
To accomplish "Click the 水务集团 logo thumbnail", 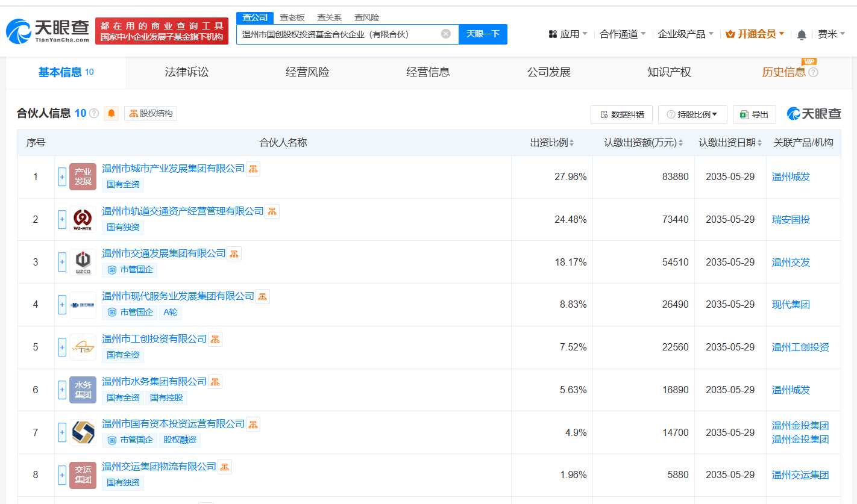I will pyautogui.click(x=83, y=390).
